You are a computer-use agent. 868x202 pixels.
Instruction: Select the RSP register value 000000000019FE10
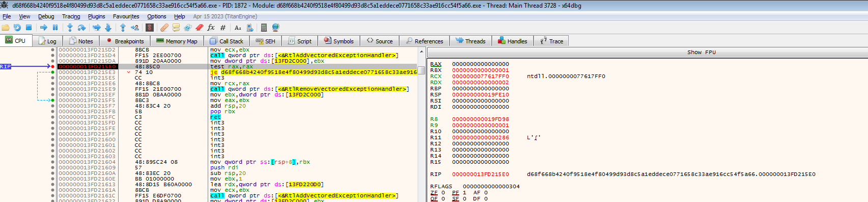480,94
